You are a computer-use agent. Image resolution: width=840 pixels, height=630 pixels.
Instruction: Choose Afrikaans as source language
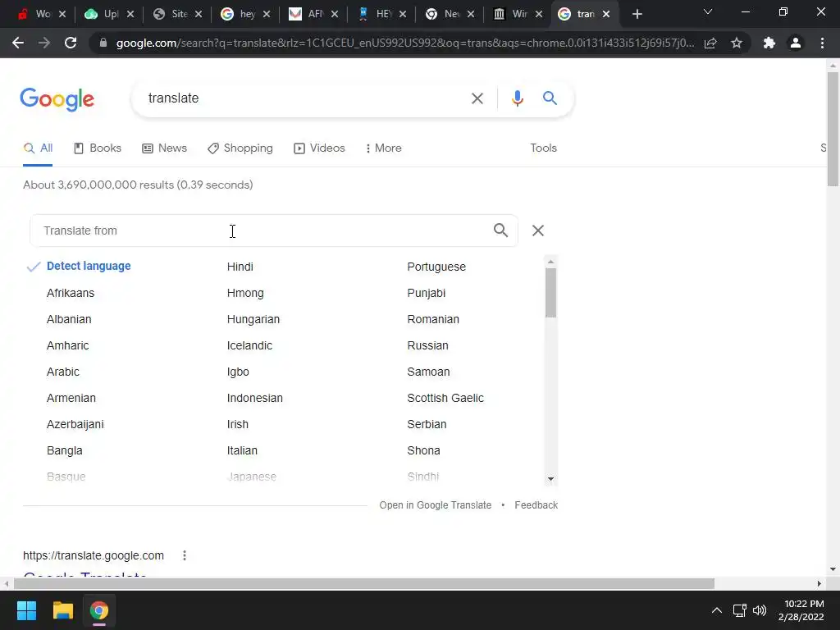tap(71, 293)
